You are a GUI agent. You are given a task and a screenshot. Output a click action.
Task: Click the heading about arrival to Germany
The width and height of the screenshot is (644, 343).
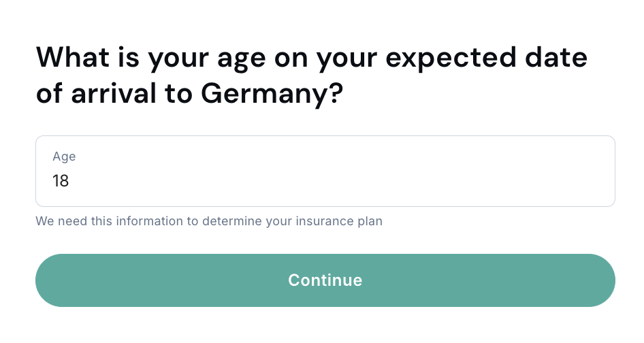coord(311,75)
